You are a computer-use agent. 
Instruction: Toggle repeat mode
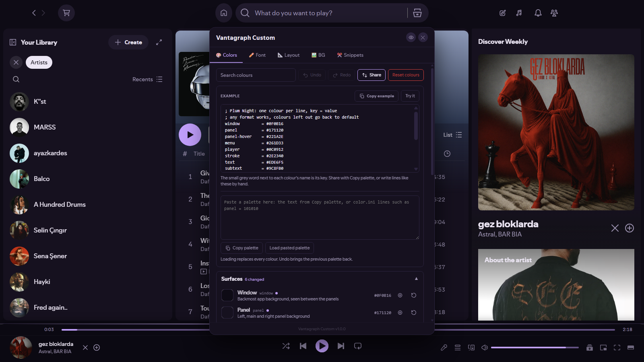(x=358, y=346)
